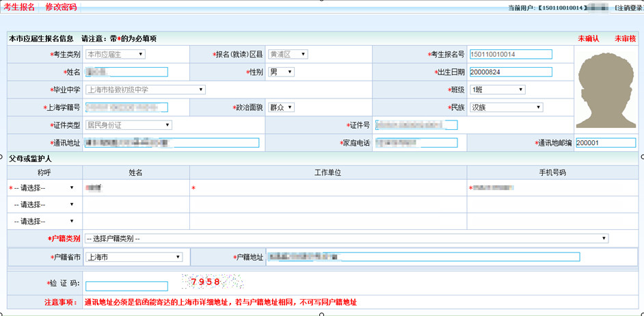Screen dimensions: 644x316
Task: Click the 验证码 input field
Action: click(126, 286)
